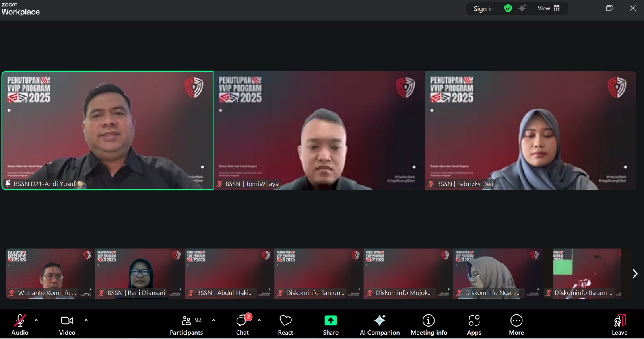Select BSSN | Rani Diansari video thumbnail

point(140,273)
